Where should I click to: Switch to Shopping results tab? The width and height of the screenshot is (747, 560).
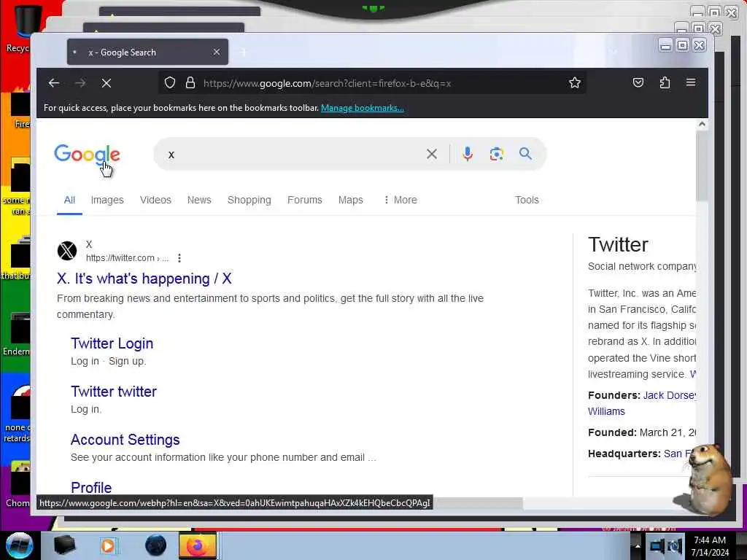tap(249, 200)
